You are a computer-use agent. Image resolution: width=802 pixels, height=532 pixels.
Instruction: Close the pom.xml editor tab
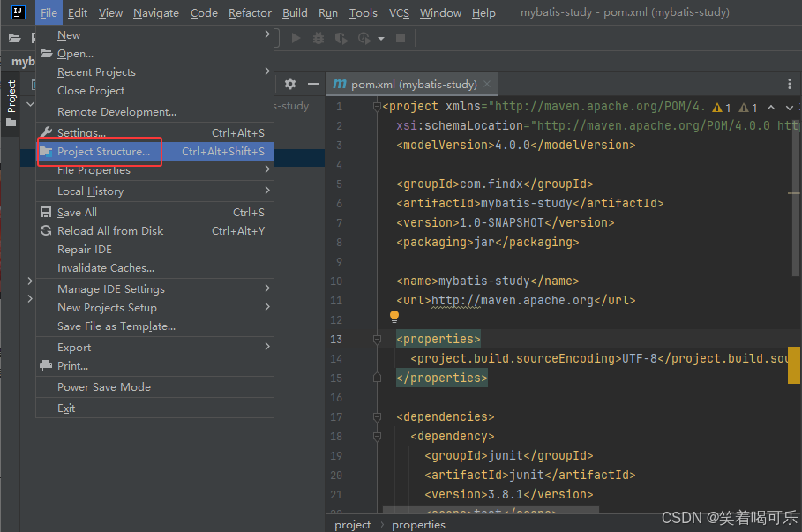click(x=487, y=84)
